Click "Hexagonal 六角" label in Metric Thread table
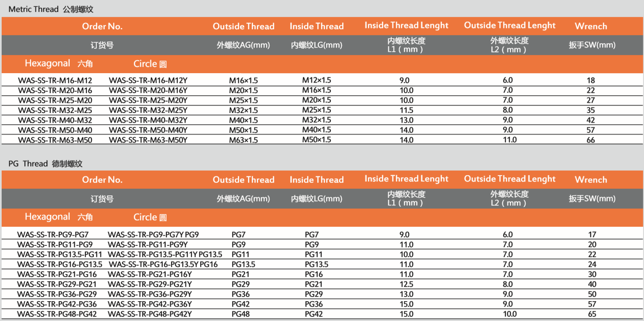The width and height of the screenshot is (644, 321). pyautogui.click(x=59, y=63)
